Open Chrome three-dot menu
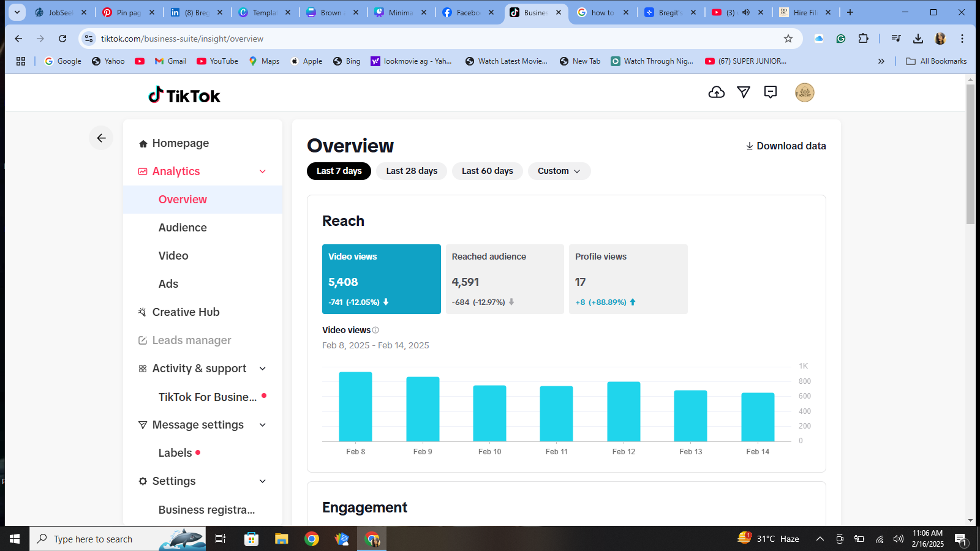The image size is (980, 551). (962, 39)
